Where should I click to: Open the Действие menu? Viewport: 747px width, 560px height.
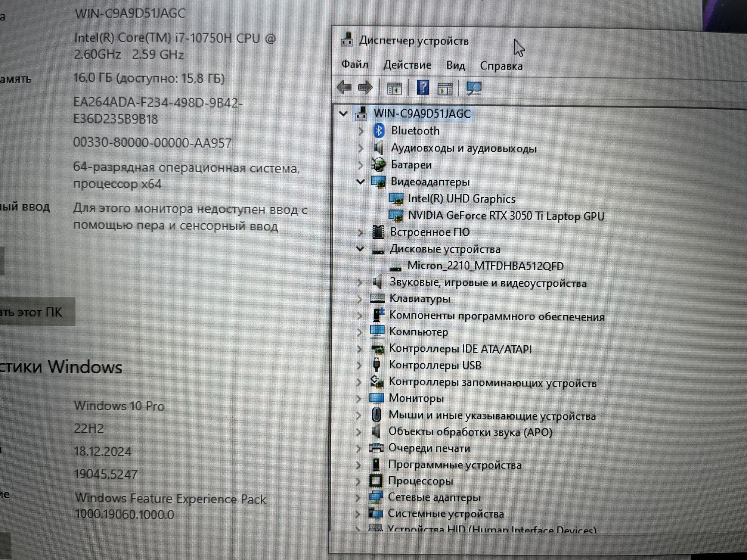[x=407, y=65]
